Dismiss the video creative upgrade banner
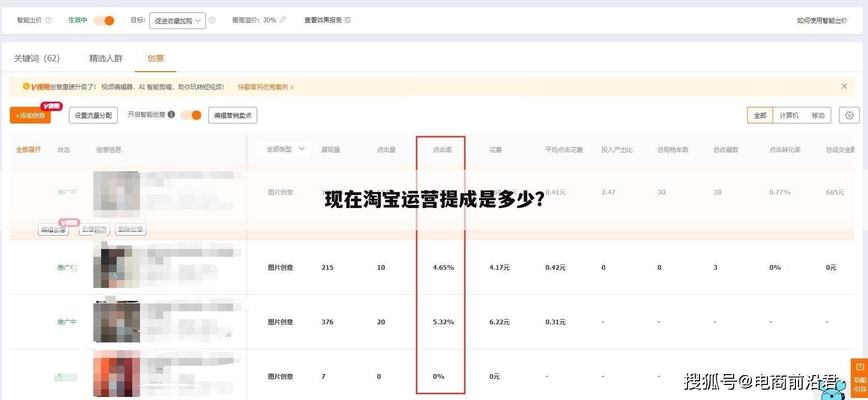The image size is (868, 400). tap(844, 86)
